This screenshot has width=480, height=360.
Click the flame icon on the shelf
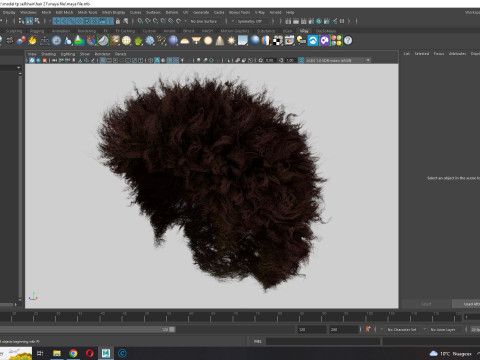pos(32,41)
